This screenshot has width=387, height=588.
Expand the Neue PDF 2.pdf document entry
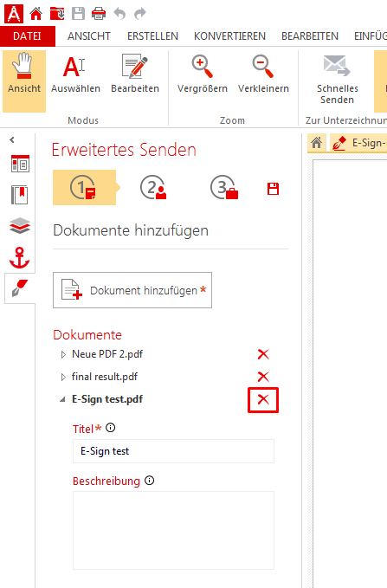point(63,354)
